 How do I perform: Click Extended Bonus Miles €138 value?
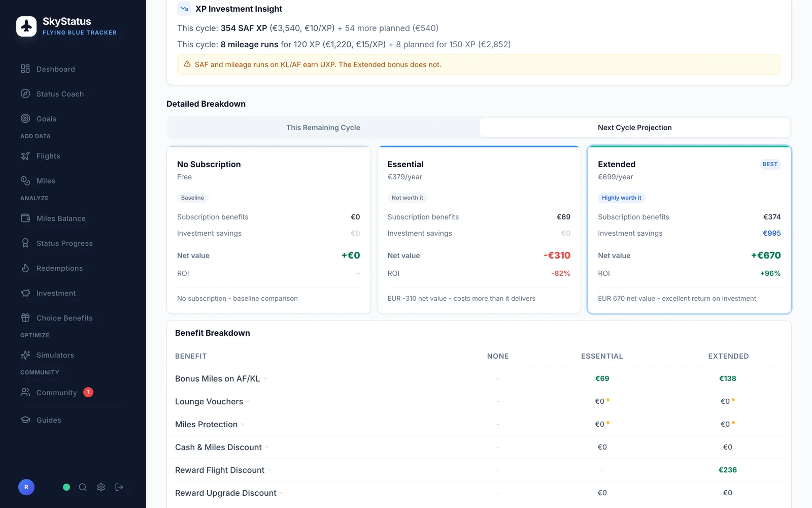coord(728,378)
